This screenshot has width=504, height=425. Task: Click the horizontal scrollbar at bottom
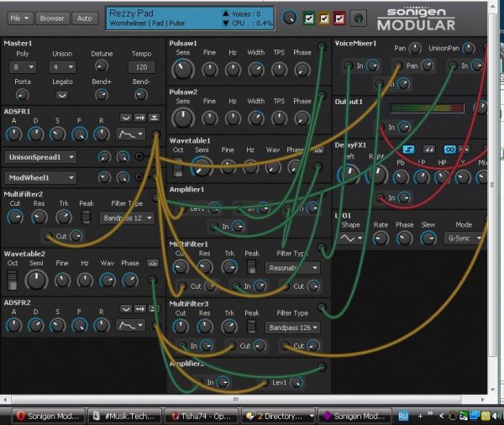236,399
